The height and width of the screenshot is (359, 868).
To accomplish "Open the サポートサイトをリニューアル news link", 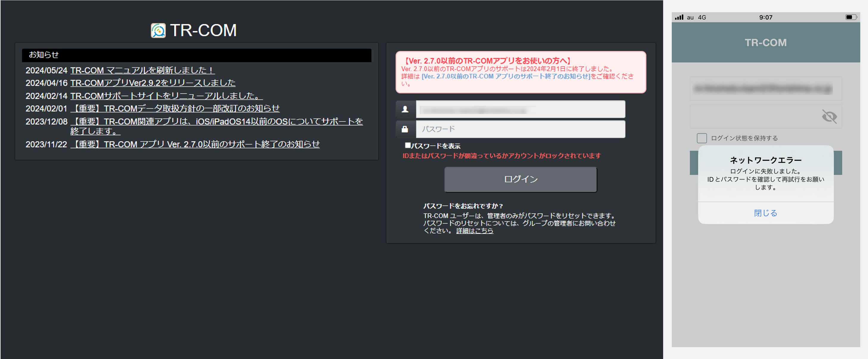I will coord(166,96).
